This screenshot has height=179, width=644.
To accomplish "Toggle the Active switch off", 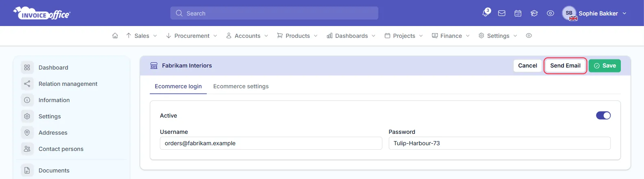I will [603, 116].
